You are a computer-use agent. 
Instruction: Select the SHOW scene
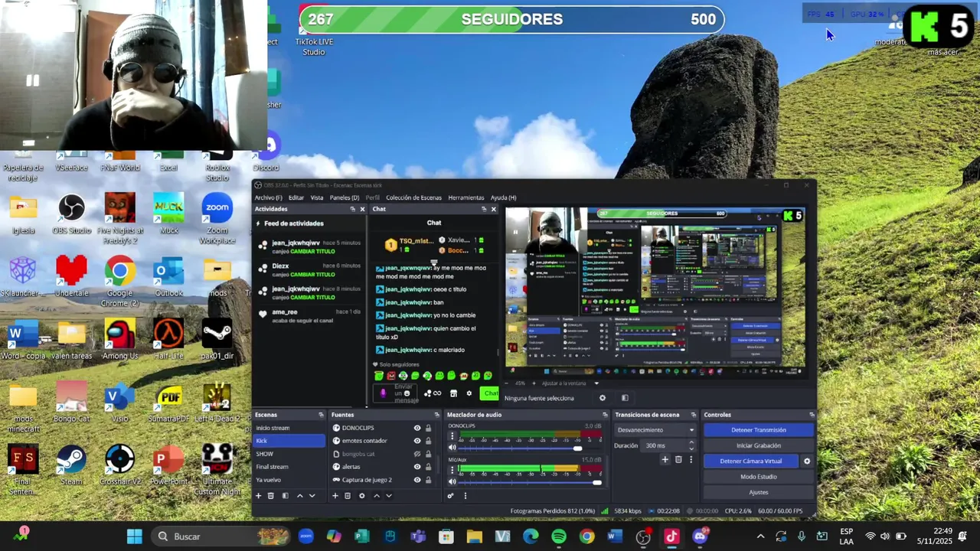point(289,454)
